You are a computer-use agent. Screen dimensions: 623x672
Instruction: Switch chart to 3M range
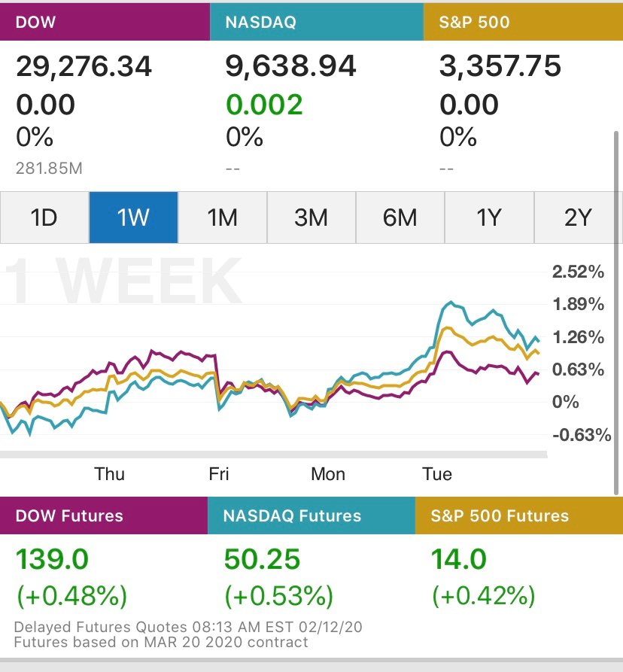coord(311,217)
